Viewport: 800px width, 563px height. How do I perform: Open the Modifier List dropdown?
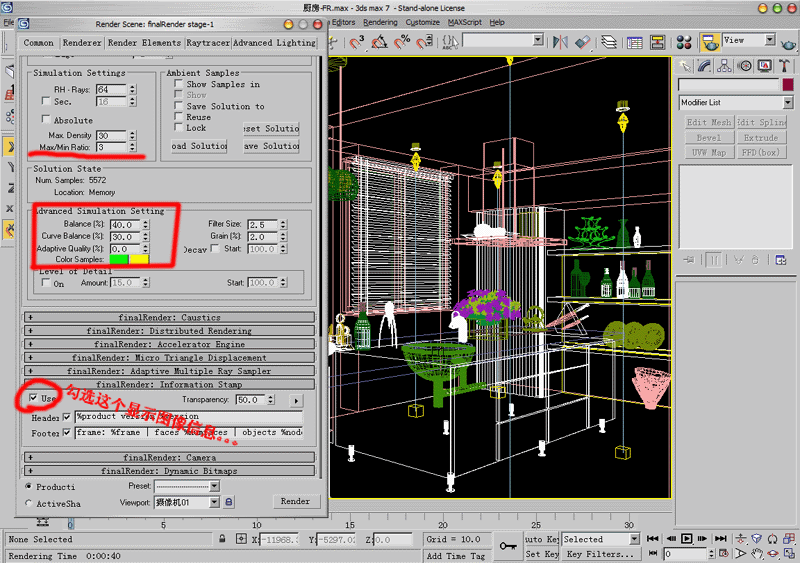(x=736, y=102)
